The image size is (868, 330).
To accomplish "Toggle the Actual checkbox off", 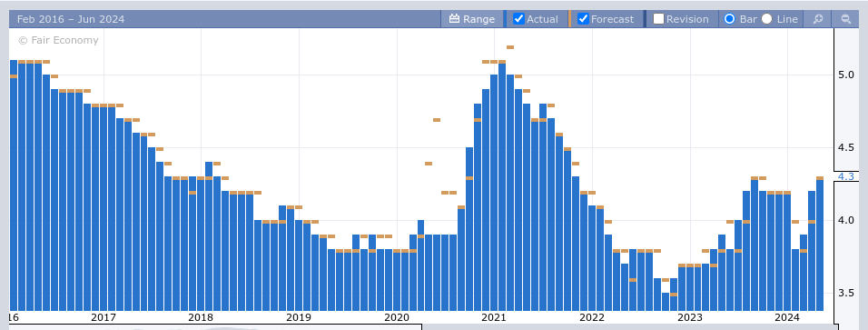I will pyautogui.click(x=518, y=19).
